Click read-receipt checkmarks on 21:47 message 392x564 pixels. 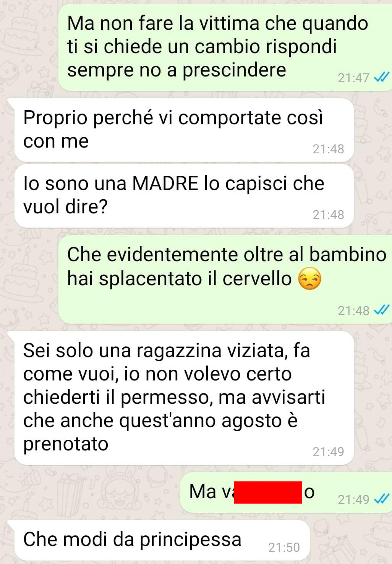(x=381, y=78)
